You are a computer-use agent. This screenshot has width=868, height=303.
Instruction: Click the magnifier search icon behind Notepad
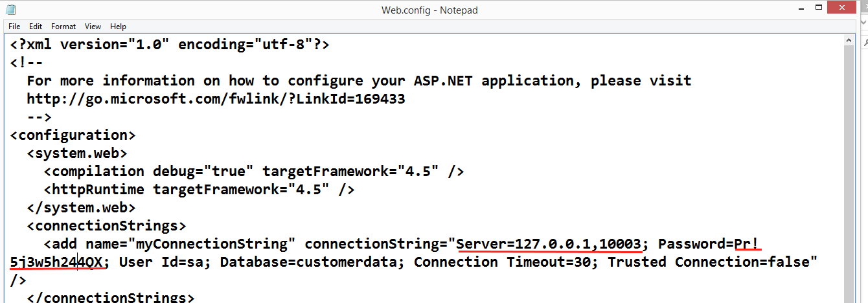pos(864,44)
